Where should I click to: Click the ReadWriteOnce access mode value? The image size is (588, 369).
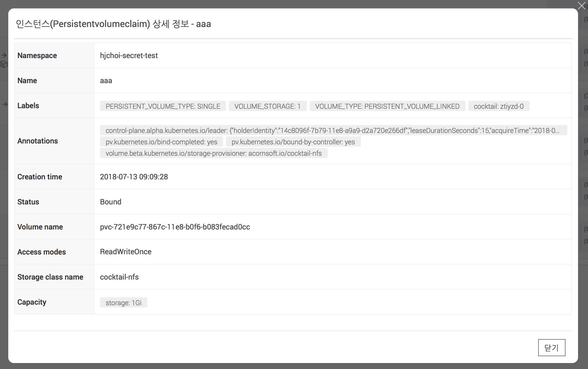[126, 252]
